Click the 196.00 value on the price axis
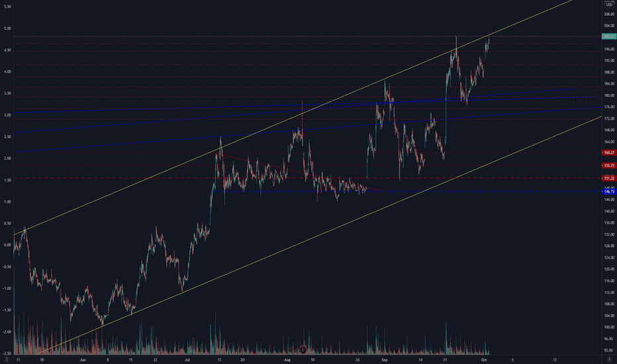Image resolution: width=617 pixels, height=364 pixels. 609,49
